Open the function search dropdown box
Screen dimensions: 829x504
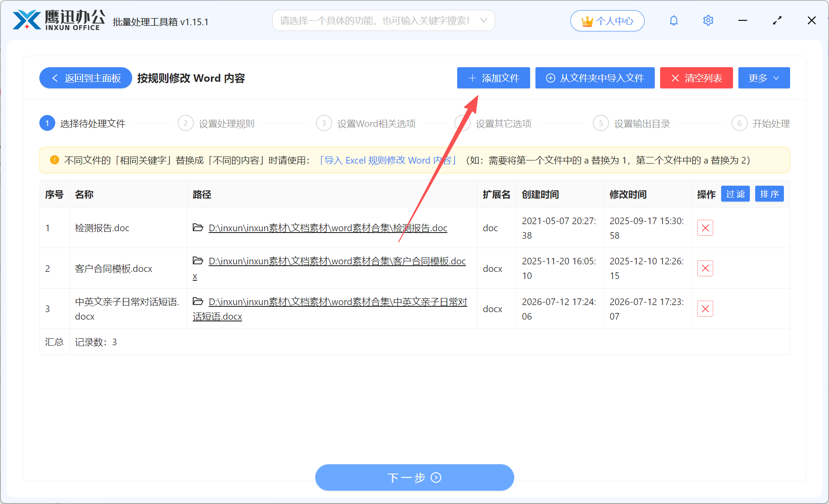tap(383, 21)
